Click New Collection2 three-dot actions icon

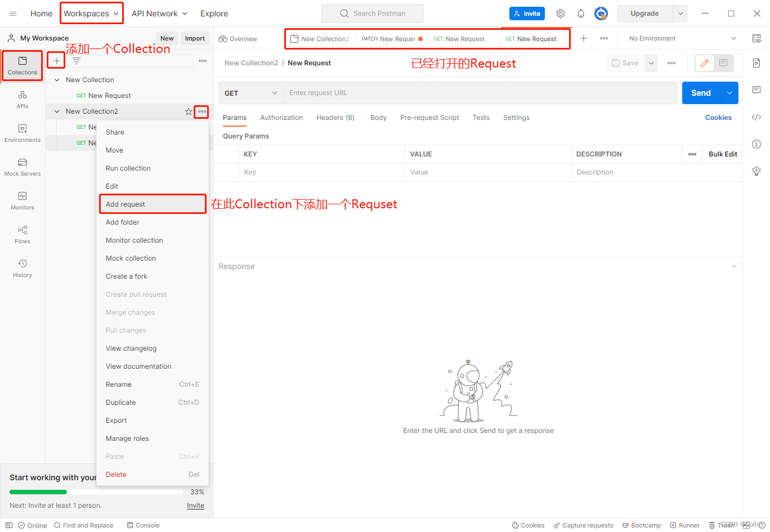202,111
